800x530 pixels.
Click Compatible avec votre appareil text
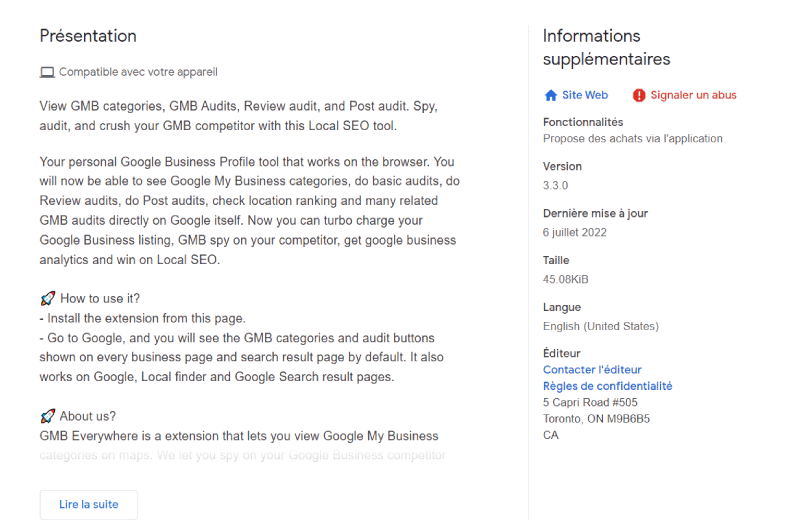[x=138, y=72]
